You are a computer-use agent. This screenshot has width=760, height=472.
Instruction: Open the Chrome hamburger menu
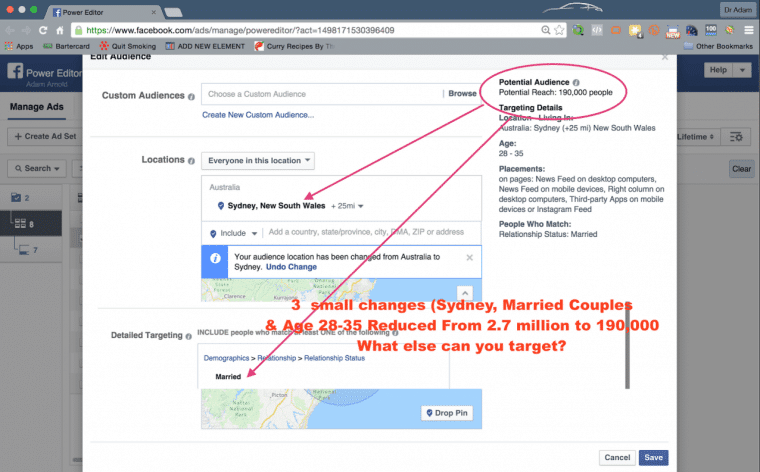(x=749, y=30)
